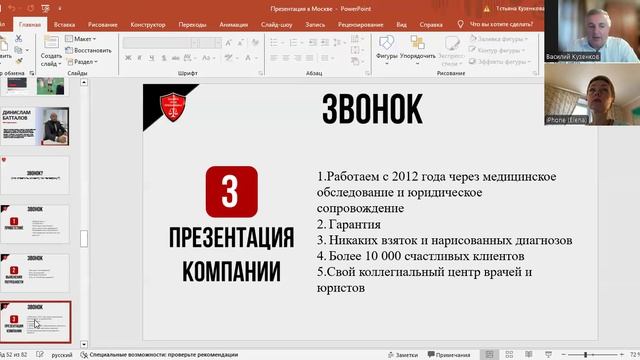
Task: Toggle align text right
Action: [x=298, y=58]
